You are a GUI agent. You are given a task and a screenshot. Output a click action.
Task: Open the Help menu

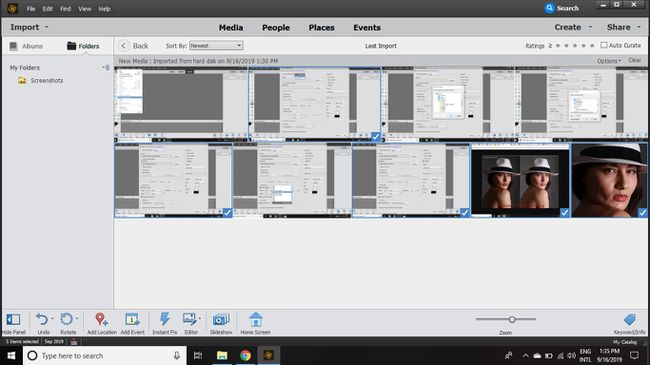point(104,8)
